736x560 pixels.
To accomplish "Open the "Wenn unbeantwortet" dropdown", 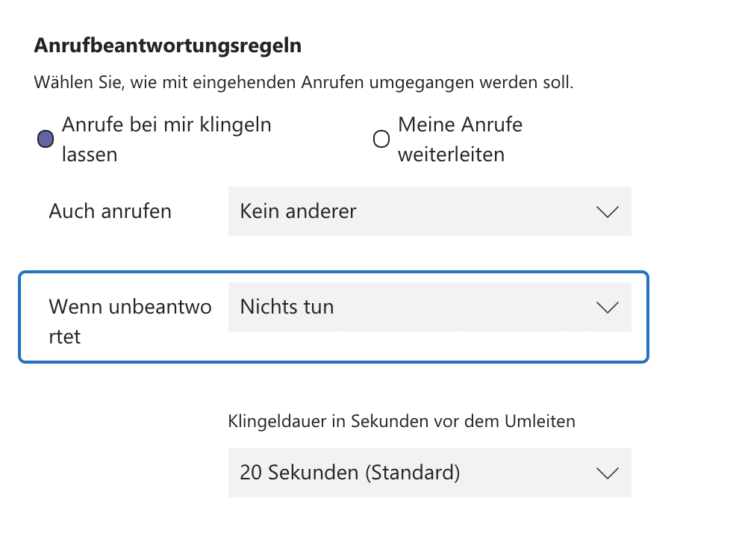I will (x=429, y=307).
